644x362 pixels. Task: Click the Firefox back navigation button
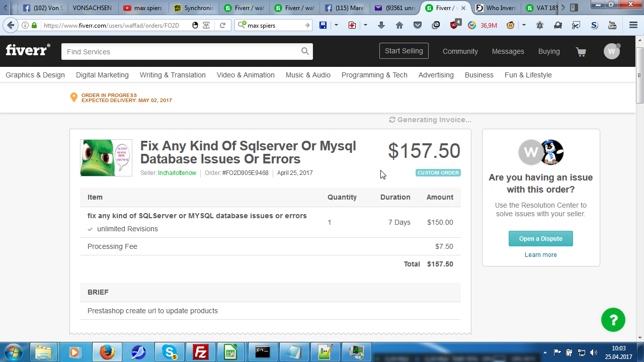[x=11, y=25]
